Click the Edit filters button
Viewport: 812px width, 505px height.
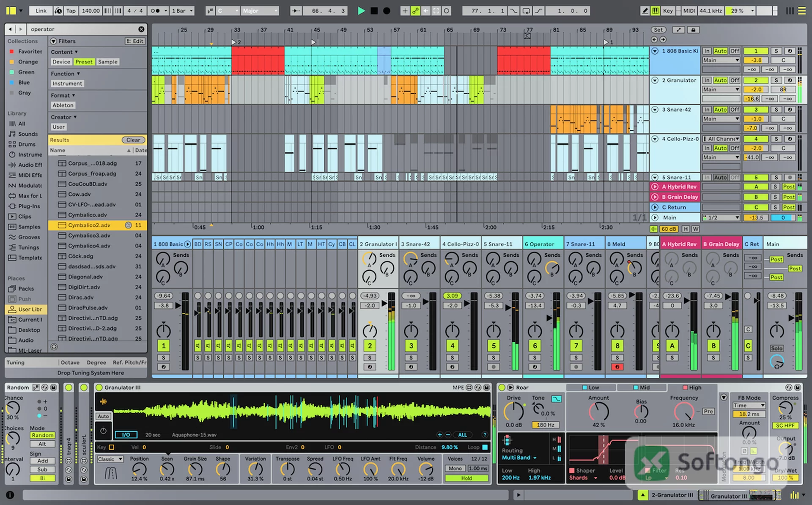[x=135, y=41]
